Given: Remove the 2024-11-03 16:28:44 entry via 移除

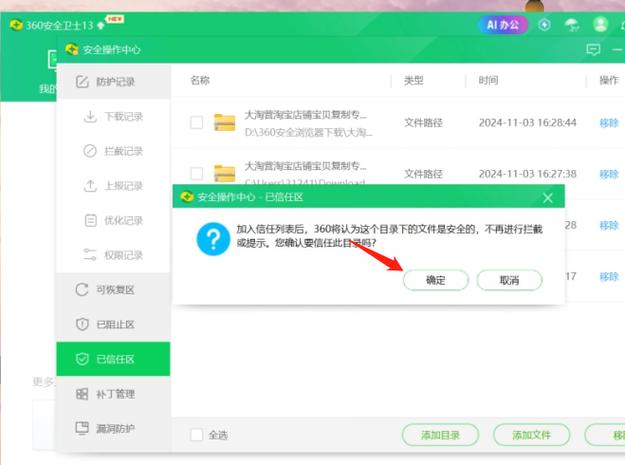Looking at the screenshot, I should tap(609, 123).
